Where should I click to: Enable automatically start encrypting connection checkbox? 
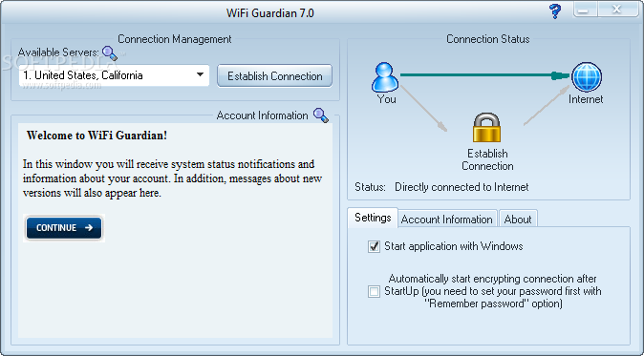[x=374, y=292]
